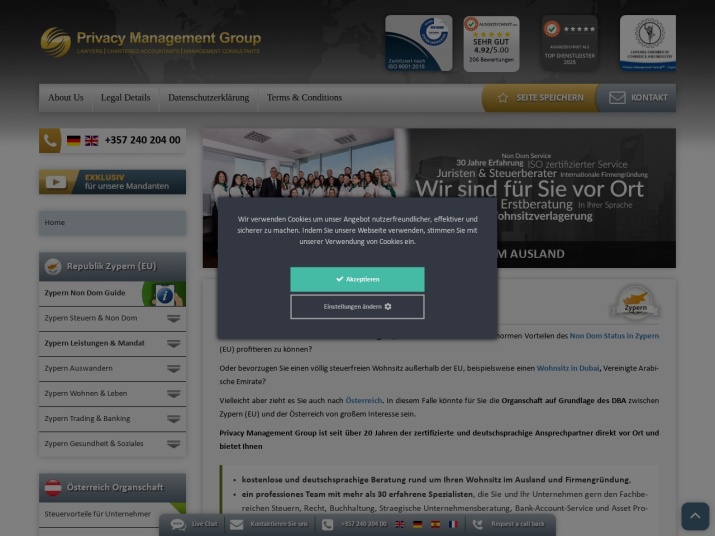This screenshot has height=536, width=715.
Task: Switch to German via bottom bar flag
Action: click(x=418, y=524)
